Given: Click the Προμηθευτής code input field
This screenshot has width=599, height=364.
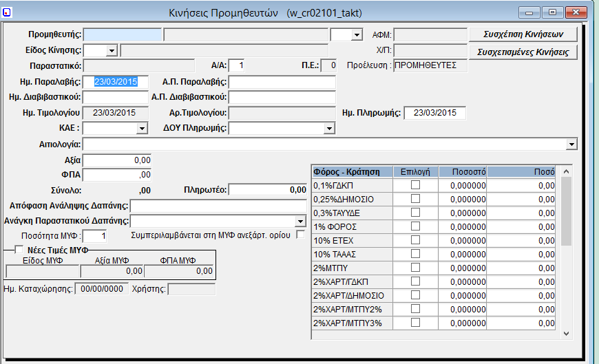Looking at the screenshot, I should click(123, 35).
